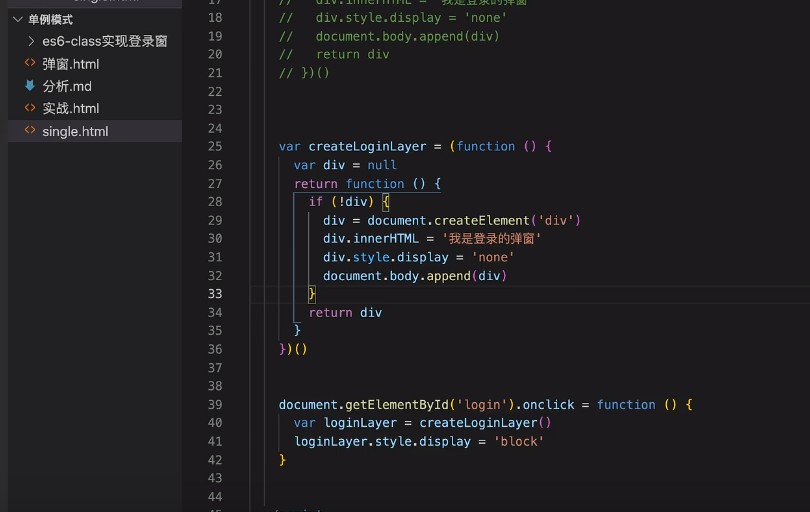Click 'return div' on line 34
This screenshot has height=512, width=810.
[345, 313]
